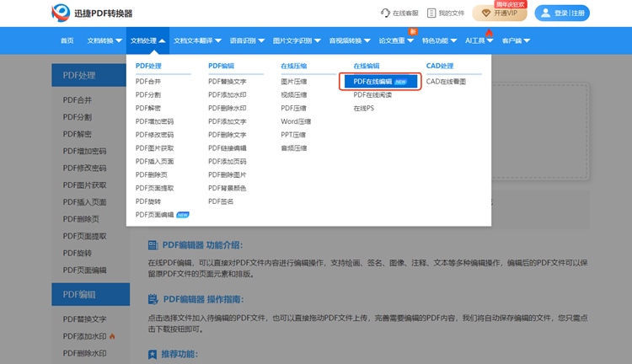Choose PDF页面提取 in the dropdown menu

154,188
